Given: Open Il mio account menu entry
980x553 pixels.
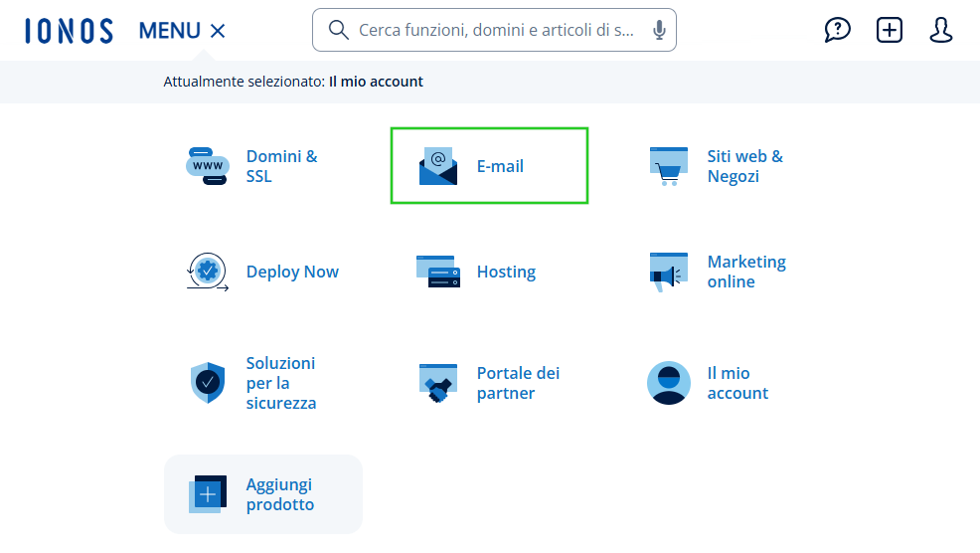Looking at the screenshot, I should [x=737, y=383].
